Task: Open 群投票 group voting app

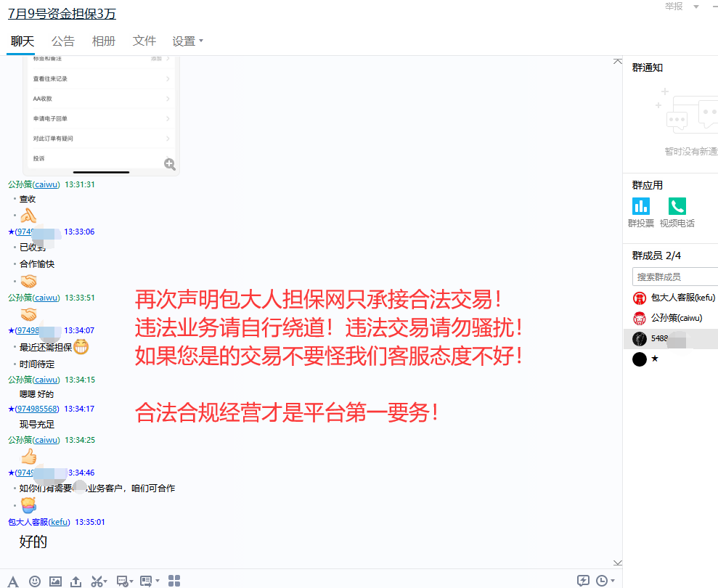Action: tap(640, 206)
